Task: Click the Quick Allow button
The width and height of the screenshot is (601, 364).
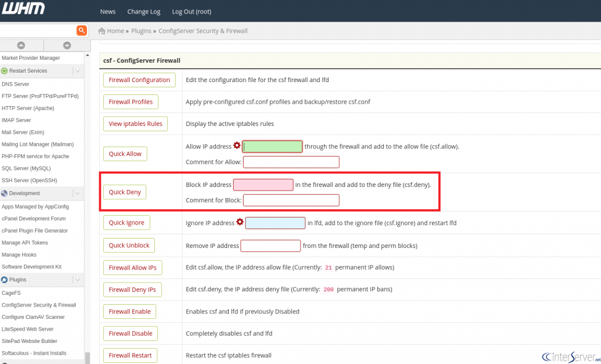Action: pos(125,154)
